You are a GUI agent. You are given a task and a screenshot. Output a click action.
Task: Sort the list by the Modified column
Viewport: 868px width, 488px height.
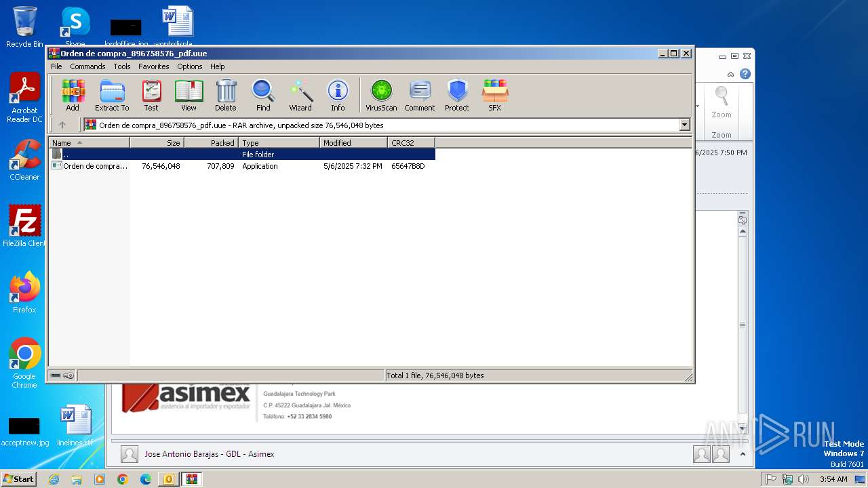[353, 142]
